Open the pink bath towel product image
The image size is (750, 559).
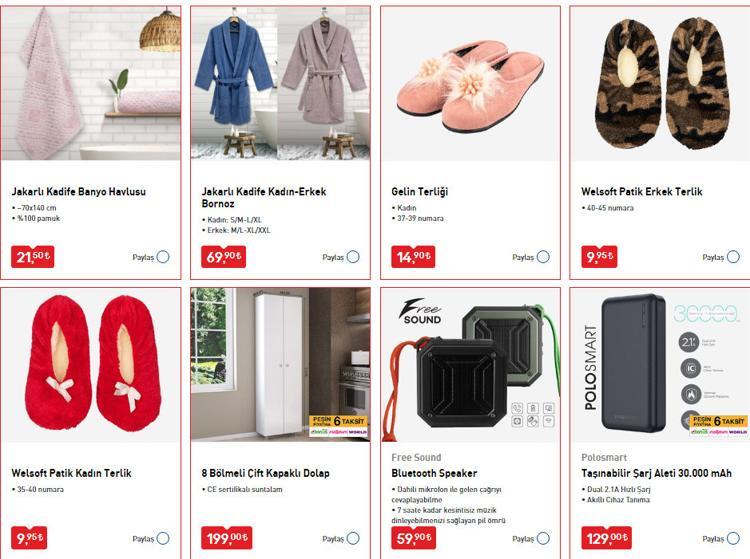(91, 83)
